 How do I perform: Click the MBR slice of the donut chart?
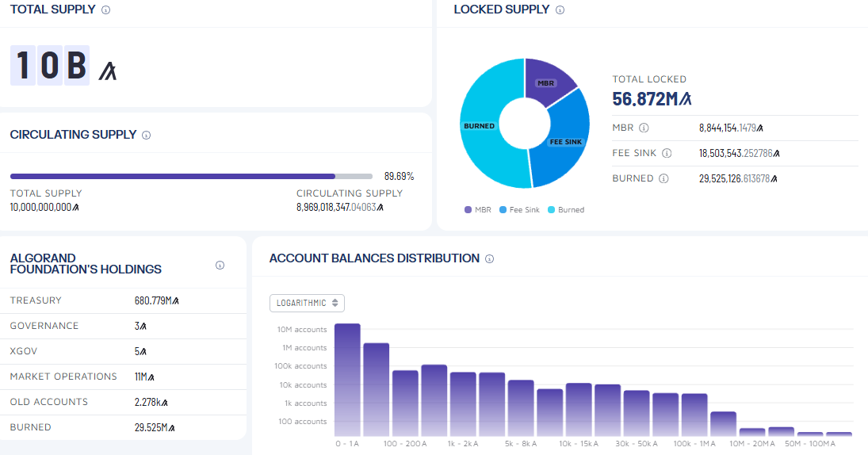coord(546,83)
